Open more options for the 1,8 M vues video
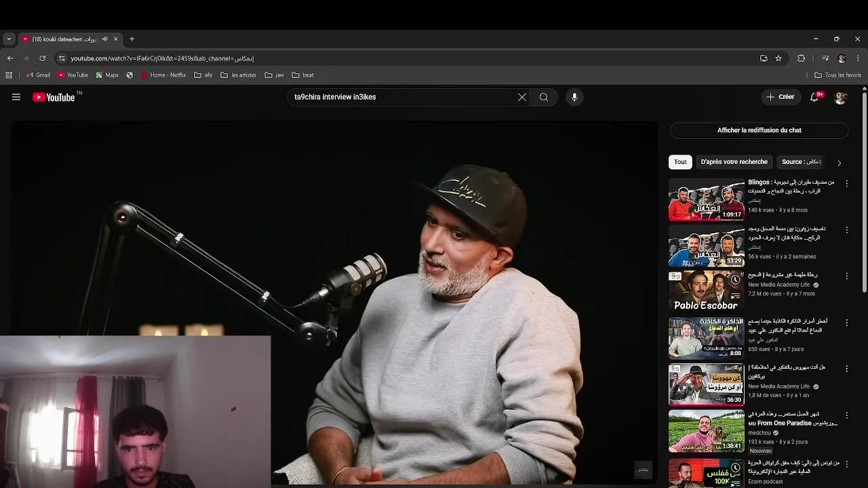Image resolution: width=868 pixels, height=488 pixels. pyautogui.click(x=846, y=369)
